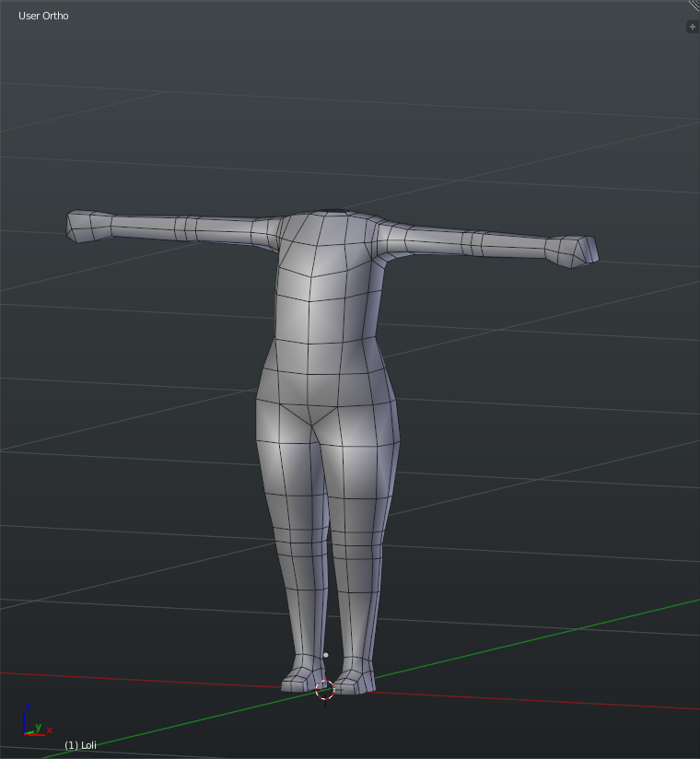This screenshot has width=700, height=759.
Task: Click the XYZ axis orientation indicator
Action: click(37, 721)
